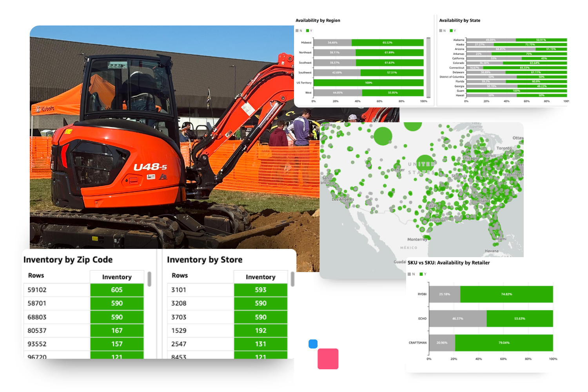The width and height of the screenshot is (588, 392).
Task: Click the US Territory 100% bar
Action: tap(368, 83)
